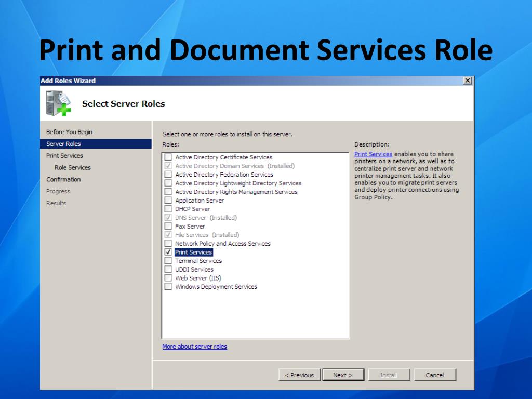This screenshot has height=399, width=532.
Task: Select the Web Server (IIS) label
Action: tap(198, 278)
